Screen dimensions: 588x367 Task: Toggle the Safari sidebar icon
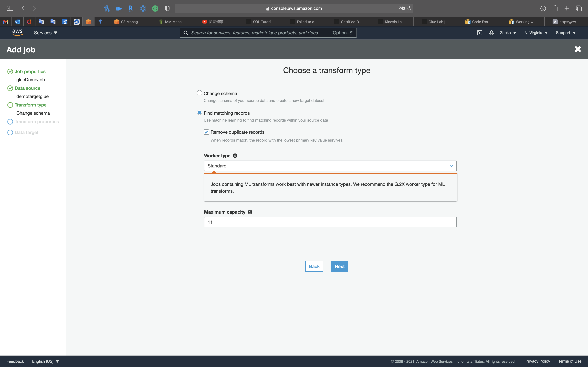tap(10, 8)
